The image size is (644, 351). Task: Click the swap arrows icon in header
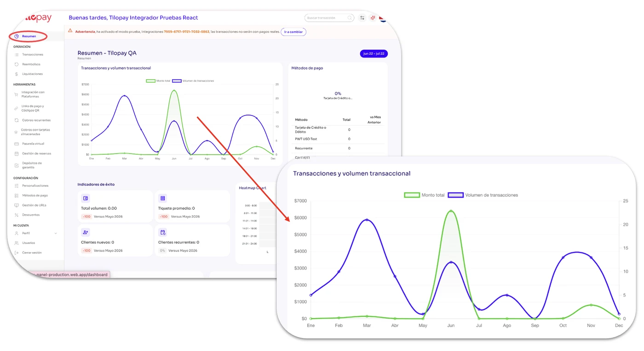pos(362,18)
